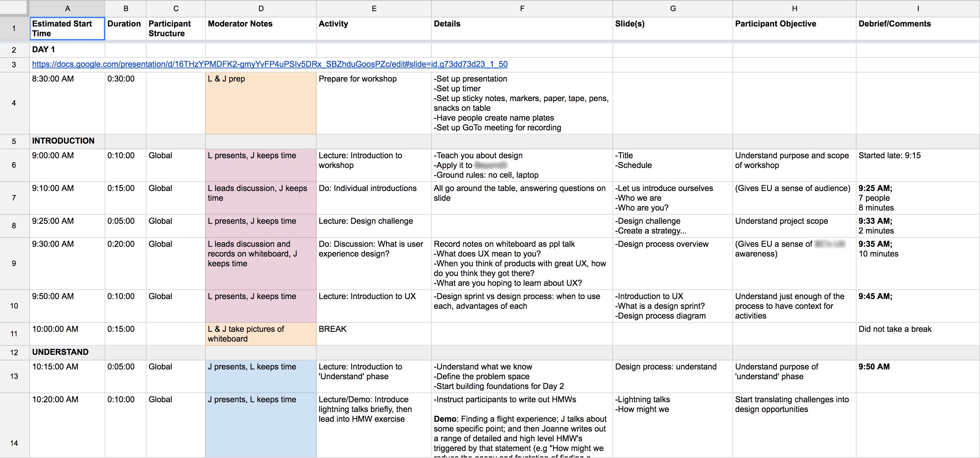Select column A header
The width and height of the screenshot is (980, 458).
pyautogui.click(x=67, y=8)
